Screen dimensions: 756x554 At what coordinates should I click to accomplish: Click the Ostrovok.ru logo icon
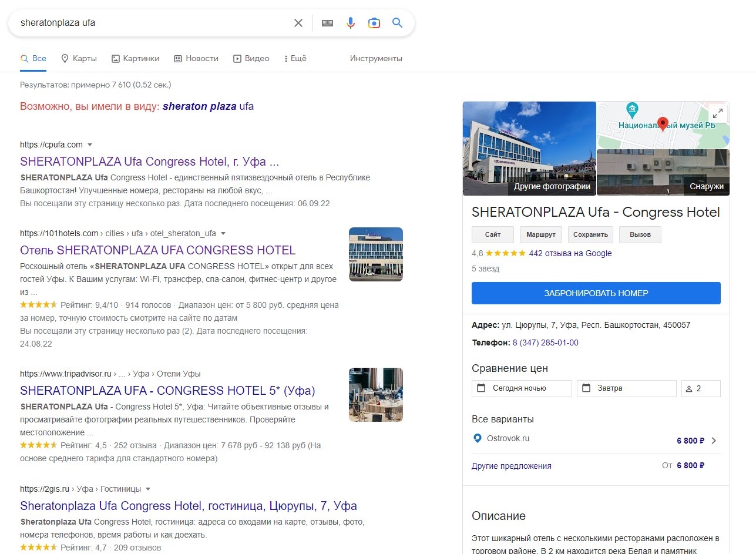coord(477,438)
